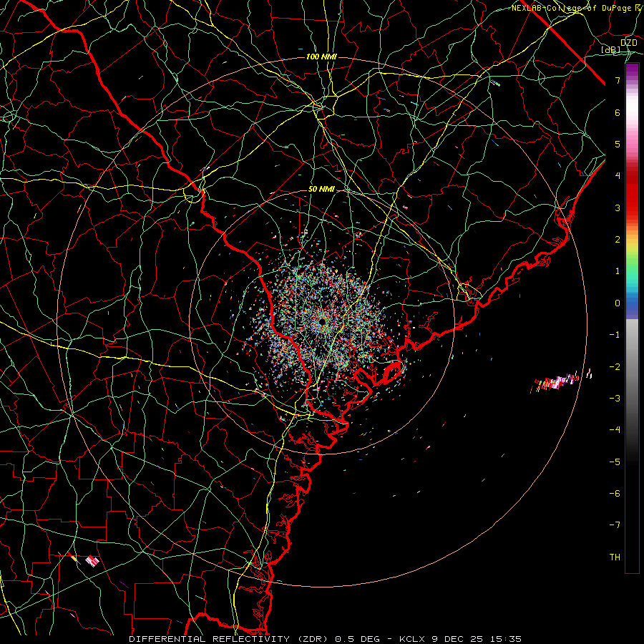This screenshot has width=644, height=644.
Task: Click the "-5" value on the color scale
Action: click(x=615, y=462)
